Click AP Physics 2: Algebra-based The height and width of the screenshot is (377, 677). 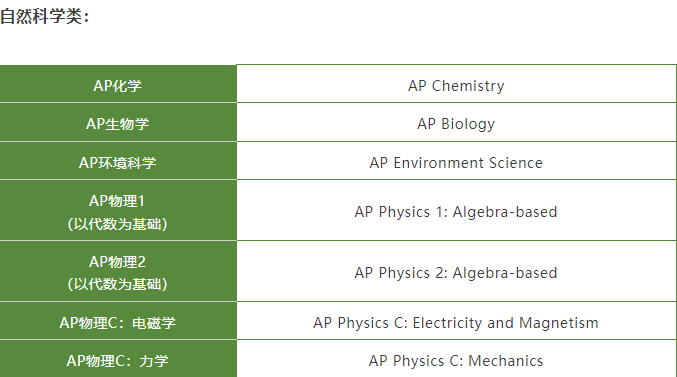456,273
